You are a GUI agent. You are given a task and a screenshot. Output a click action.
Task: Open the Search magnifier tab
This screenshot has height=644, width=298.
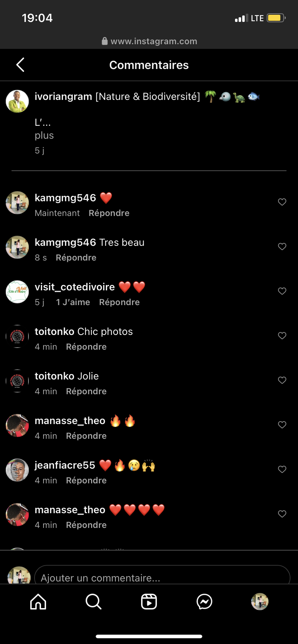[x=94, y=602]
